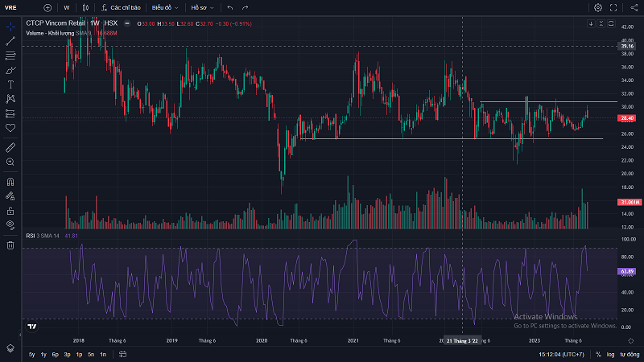Click the undo arrow button

230,7
